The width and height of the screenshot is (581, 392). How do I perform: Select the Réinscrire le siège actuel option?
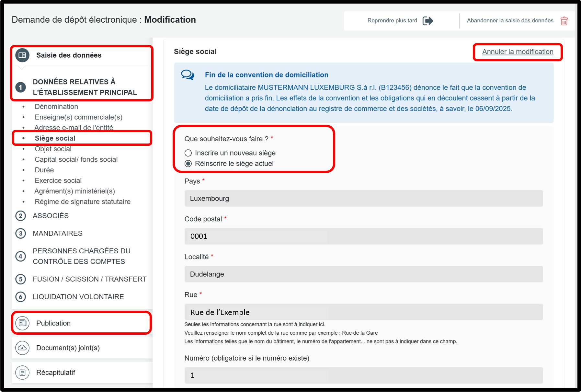coord(188,164)
